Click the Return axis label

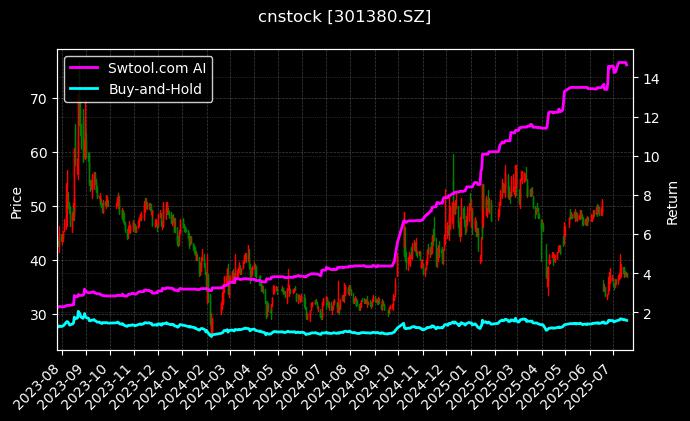click(x=672, y=200)
